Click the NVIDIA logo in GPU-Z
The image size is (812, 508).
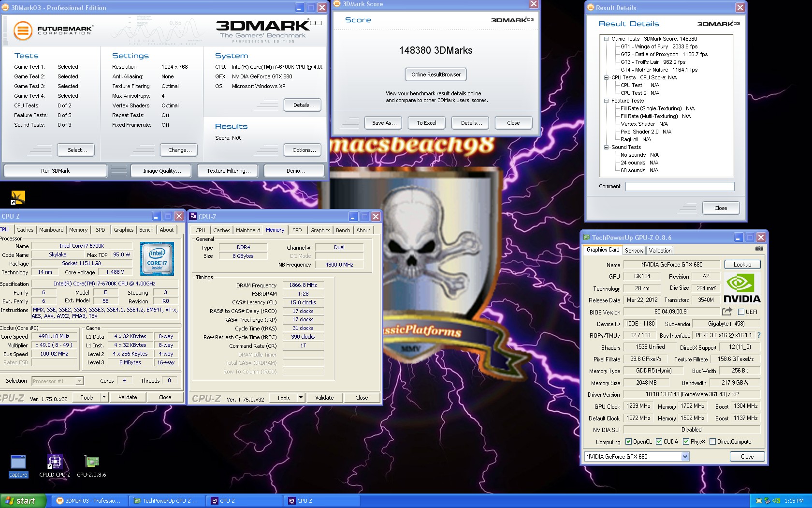click(742, 288)
